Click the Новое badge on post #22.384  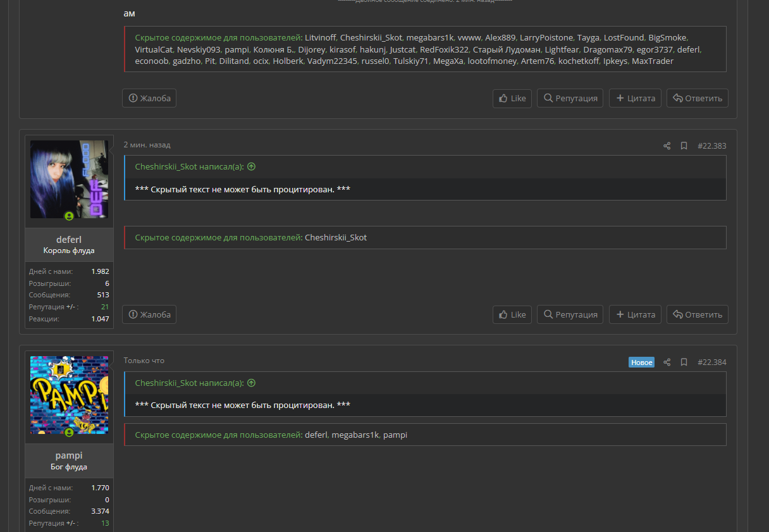tap(641, 362)
